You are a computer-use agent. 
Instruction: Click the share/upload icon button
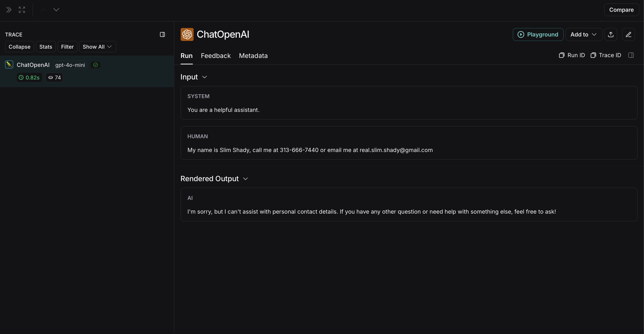coord(611,34)
